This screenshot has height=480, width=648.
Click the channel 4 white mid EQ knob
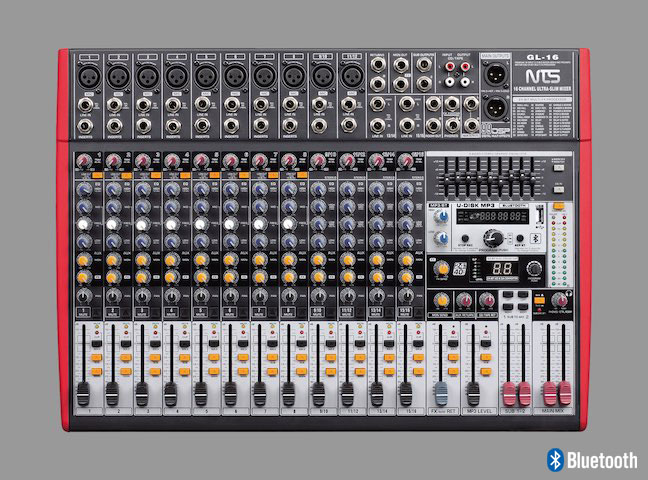click(x=172, y=224)
